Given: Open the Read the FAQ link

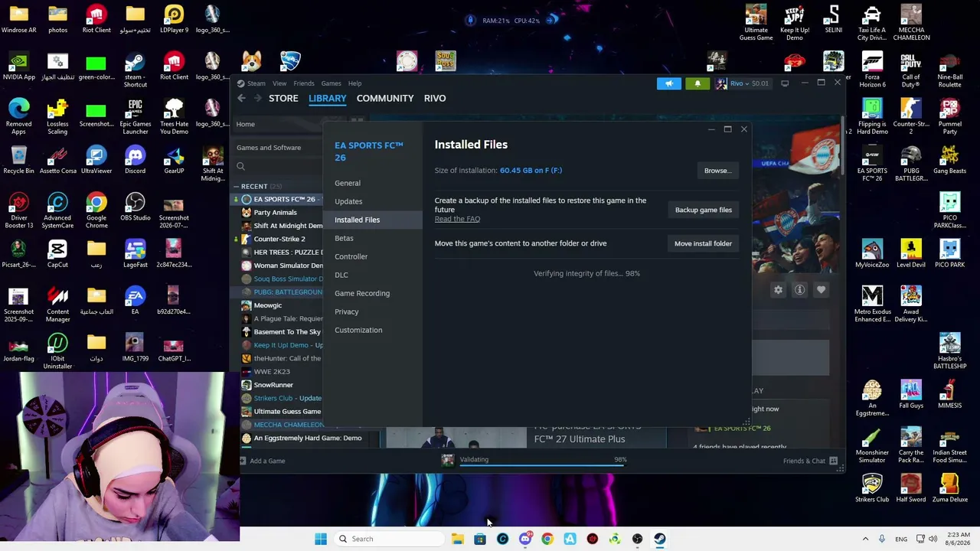Looking at the screenshot, I should pos(457,219).
